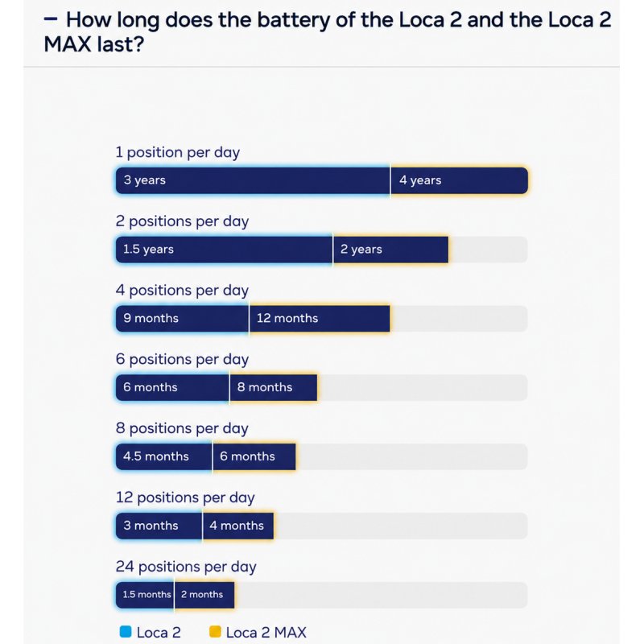The height and width of the screenshot is (644, 644).
Task: Click the 1 position per day label
Action: [177, 152]
